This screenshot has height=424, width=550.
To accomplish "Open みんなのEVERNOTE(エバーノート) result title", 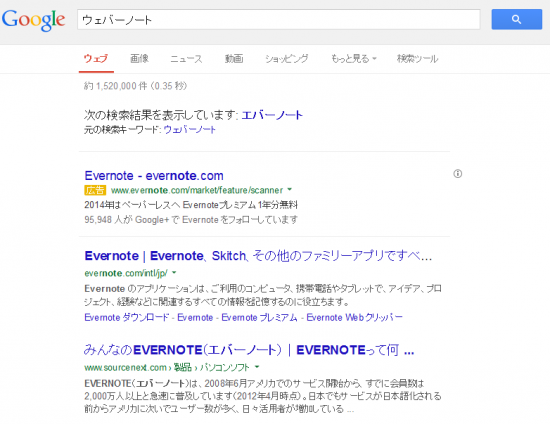I will 249,350.
